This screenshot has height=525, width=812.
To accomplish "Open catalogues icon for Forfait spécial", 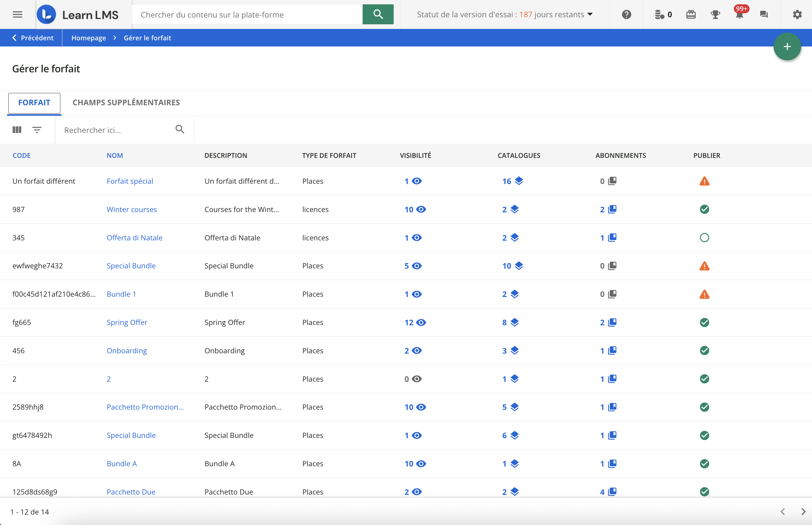I will [519, 181].
